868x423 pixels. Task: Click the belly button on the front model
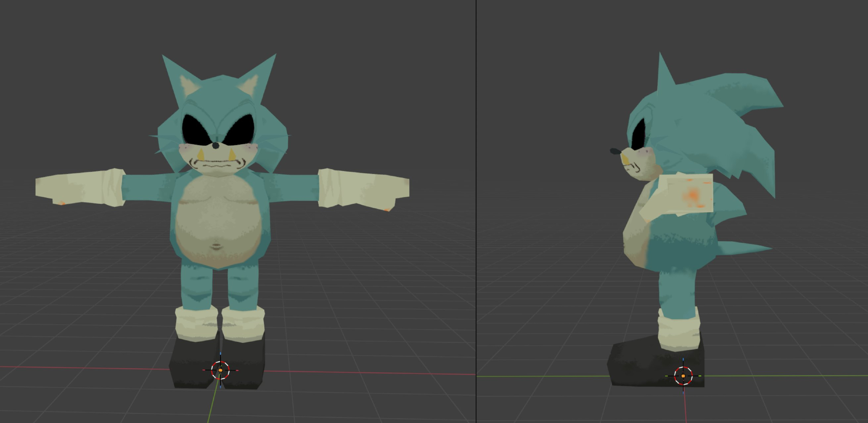pyautogui.click(x=216, y=247)
